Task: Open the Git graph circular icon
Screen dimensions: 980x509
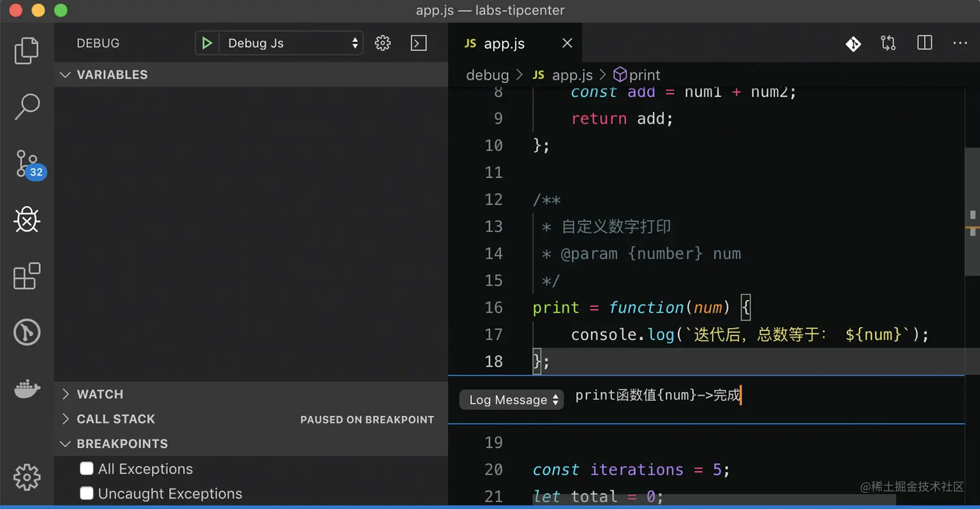Action: click(x=27, y=333)
